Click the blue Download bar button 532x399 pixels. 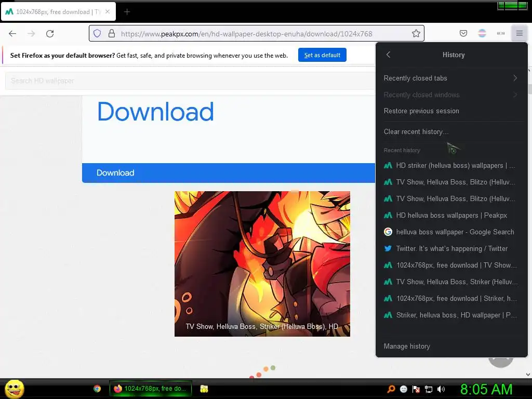229,172
